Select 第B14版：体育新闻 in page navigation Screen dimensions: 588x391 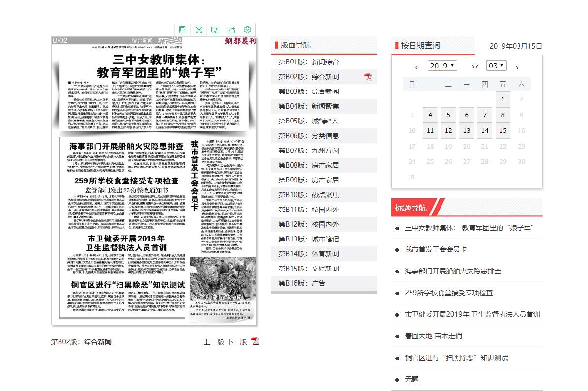click(308, 254)
